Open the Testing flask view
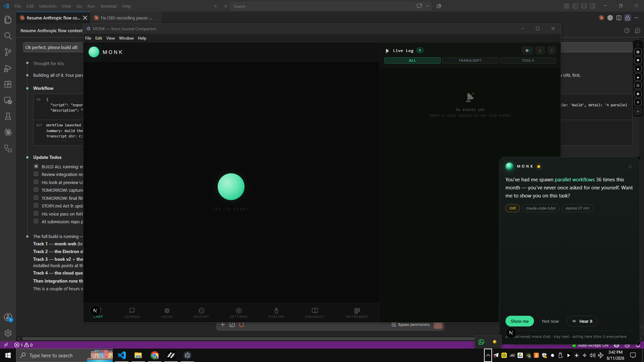Image resolution: width=644 pixels, height=362 pixels. point(8,116)
